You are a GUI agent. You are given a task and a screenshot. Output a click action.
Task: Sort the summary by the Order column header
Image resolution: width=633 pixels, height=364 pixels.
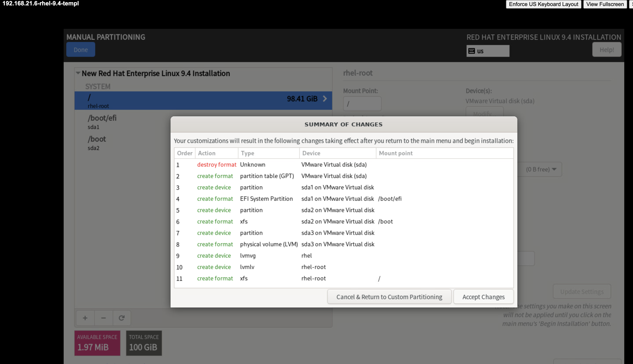pyautogui.click(x=185, y=153)
